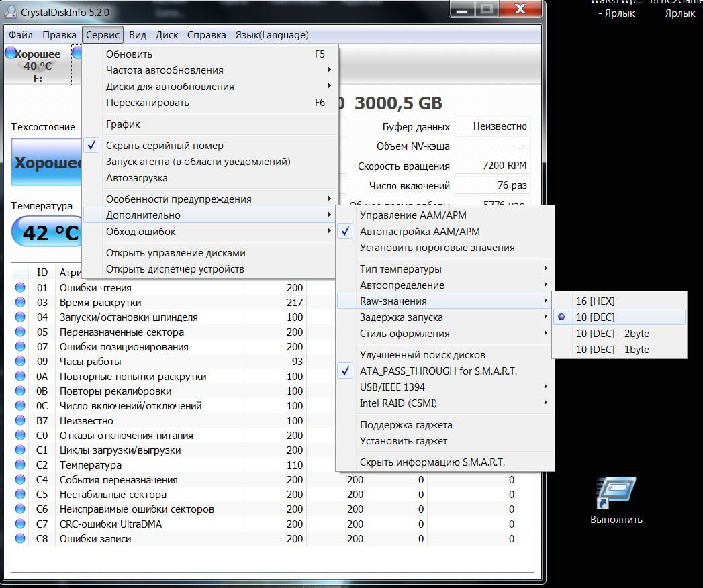Click status orb of row 03 Время раскрутки
The width and height of the screenshot is (703, 588).
pos(20,302)
